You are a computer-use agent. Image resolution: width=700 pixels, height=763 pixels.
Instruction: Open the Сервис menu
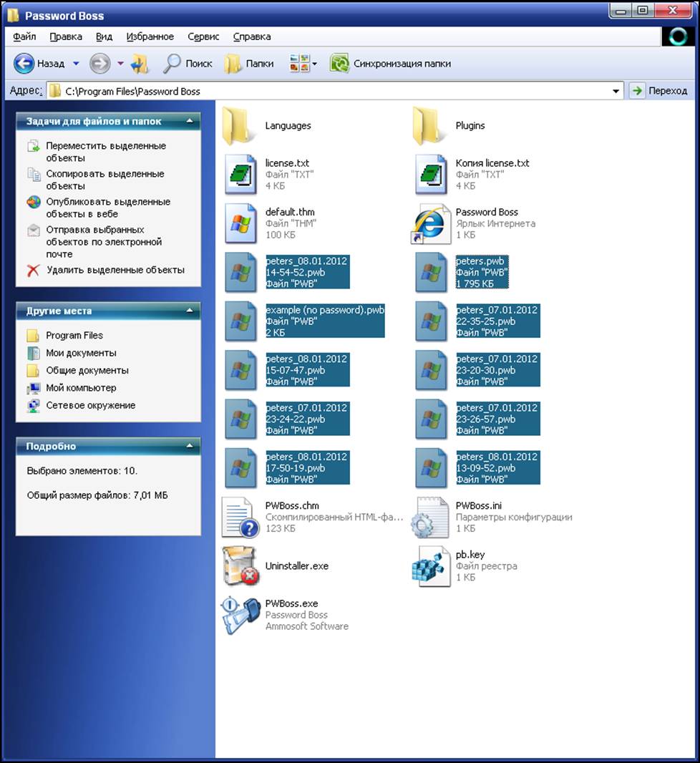[203, 37]
